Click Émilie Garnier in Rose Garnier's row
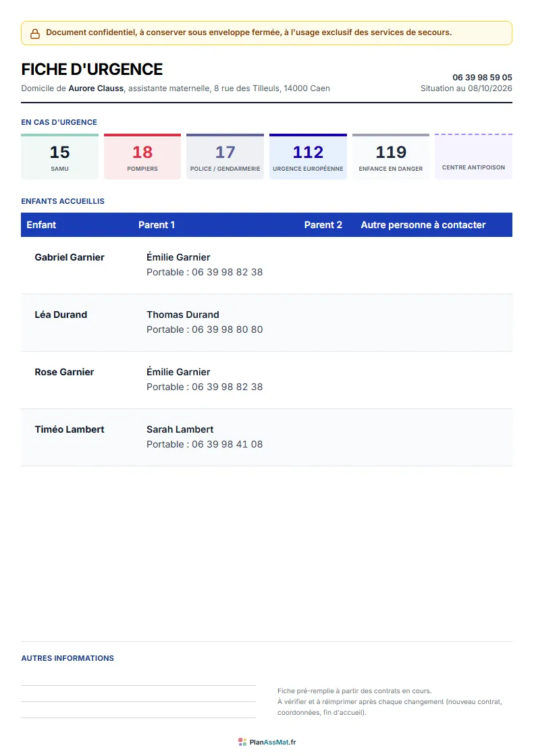534x756 pixels. pos(178,372)
